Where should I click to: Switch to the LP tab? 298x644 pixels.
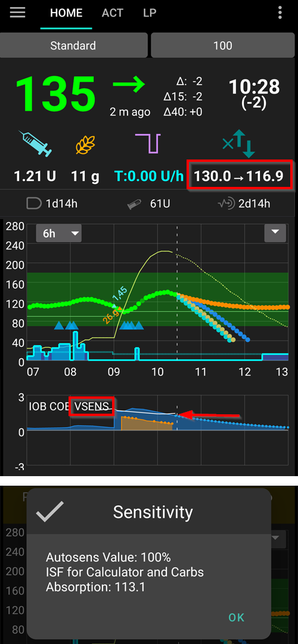(x=150, y=12)
